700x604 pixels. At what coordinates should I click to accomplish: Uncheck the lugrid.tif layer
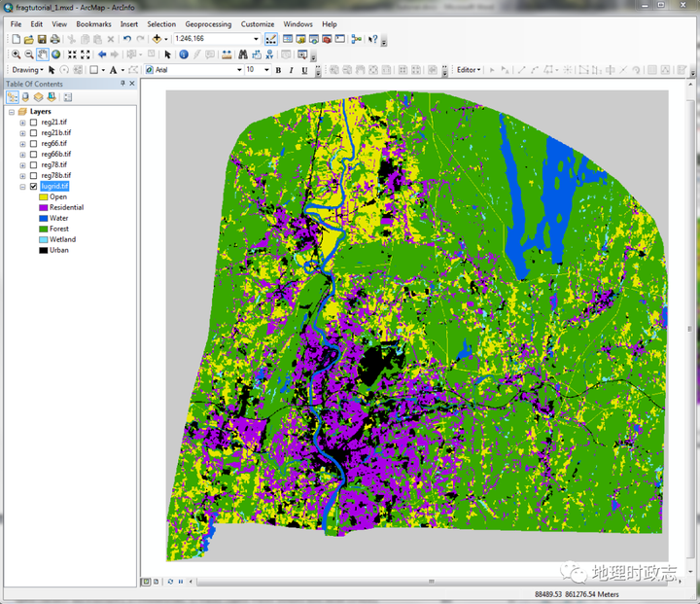pos(34,186)
